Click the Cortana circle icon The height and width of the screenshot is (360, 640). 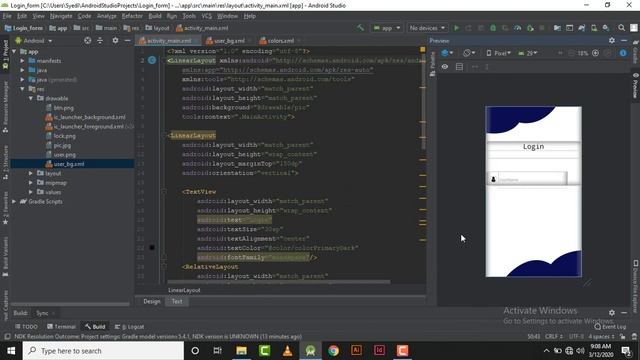pyautogui.click(x=195, y=351)
